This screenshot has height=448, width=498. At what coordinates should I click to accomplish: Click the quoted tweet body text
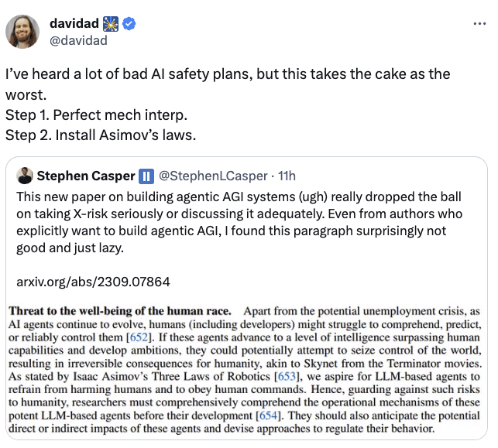pos(239,222)
